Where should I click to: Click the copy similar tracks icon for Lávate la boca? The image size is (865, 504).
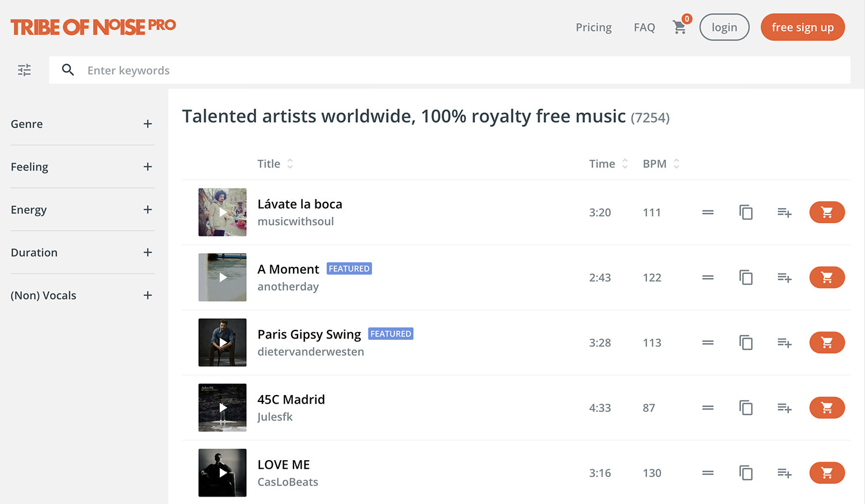pyautogui.click(x=746, y=212)
